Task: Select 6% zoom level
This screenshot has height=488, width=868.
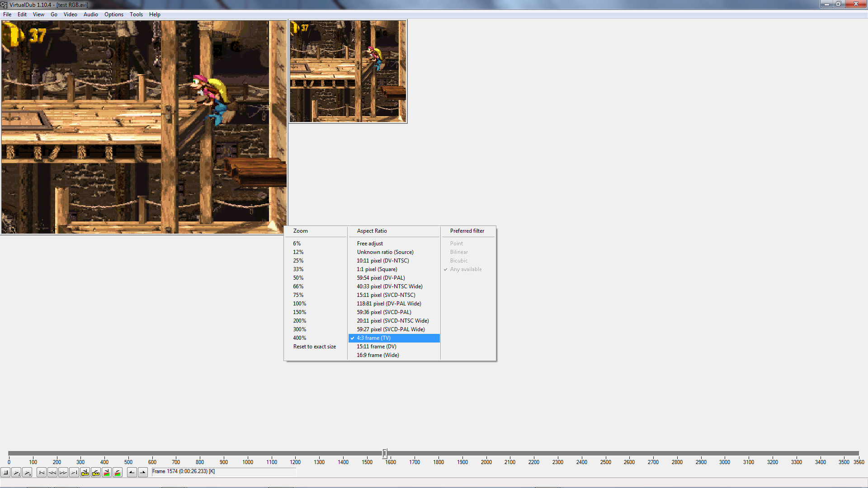Action: (316, 244)
